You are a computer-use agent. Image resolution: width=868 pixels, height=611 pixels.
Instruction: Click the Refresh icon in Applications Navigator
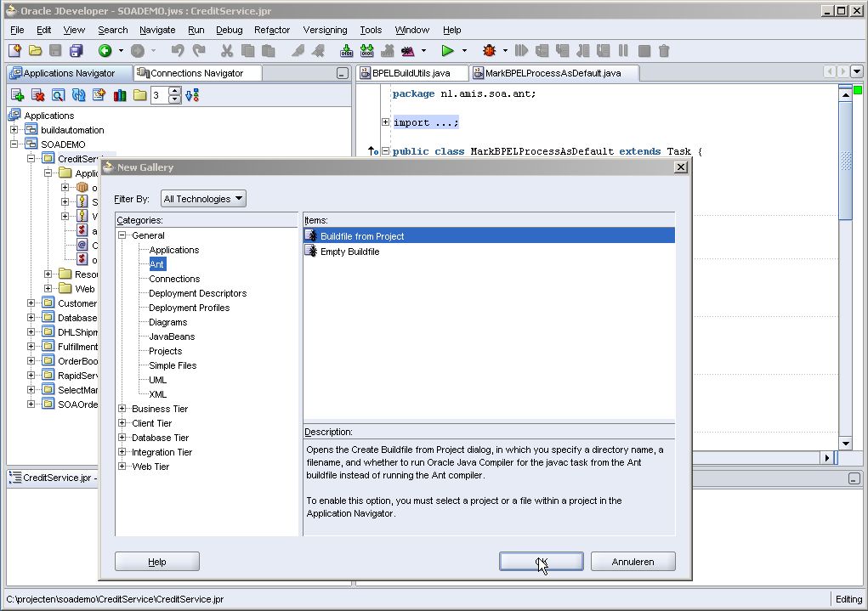[78, 95]
